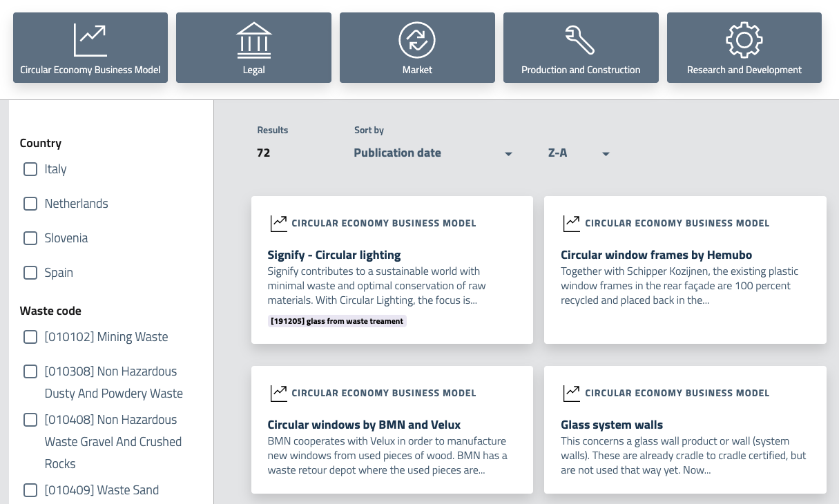Select the Production and Construction tile

point(581,48)
